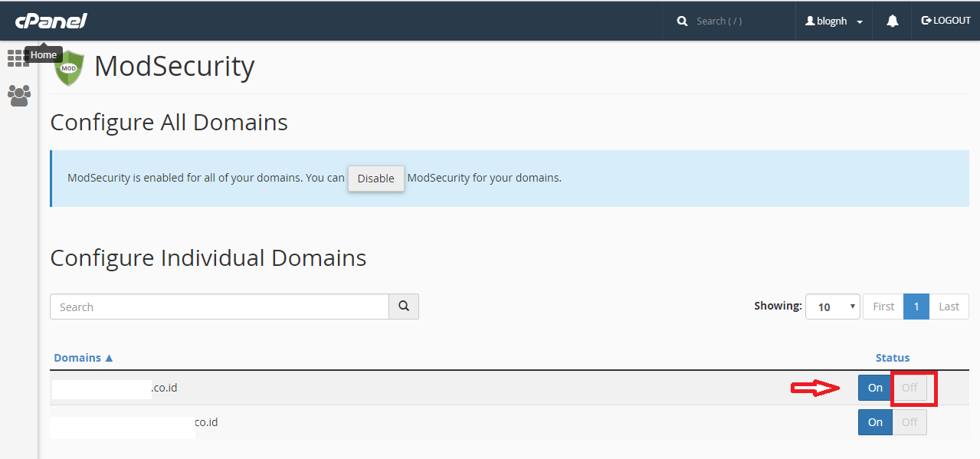The height and width of the screenshot is (459, 980).
Task: Open the Showing 10 per-page dropdown
Action: pos(832,307)
